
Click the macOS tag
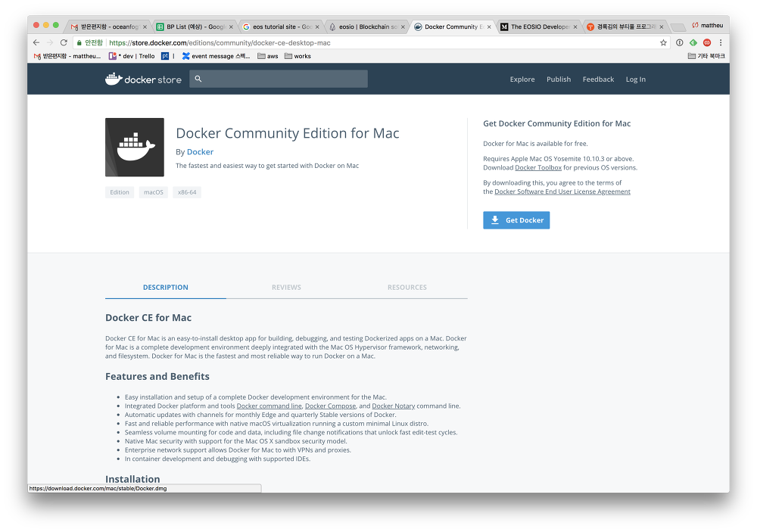point(154,192)
